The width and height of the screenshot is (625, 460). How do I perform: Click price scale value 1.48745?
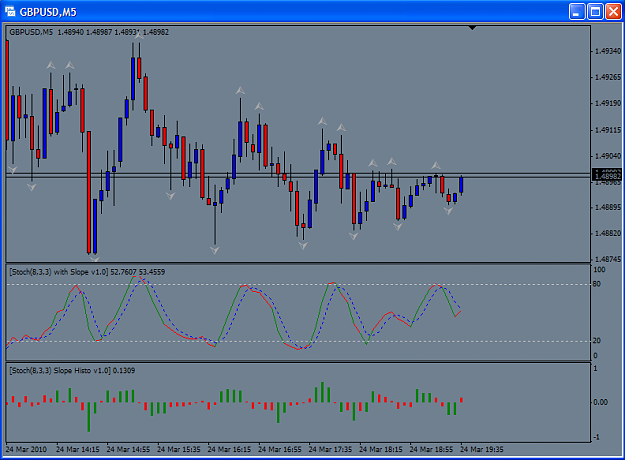click(x=607, y=259)
